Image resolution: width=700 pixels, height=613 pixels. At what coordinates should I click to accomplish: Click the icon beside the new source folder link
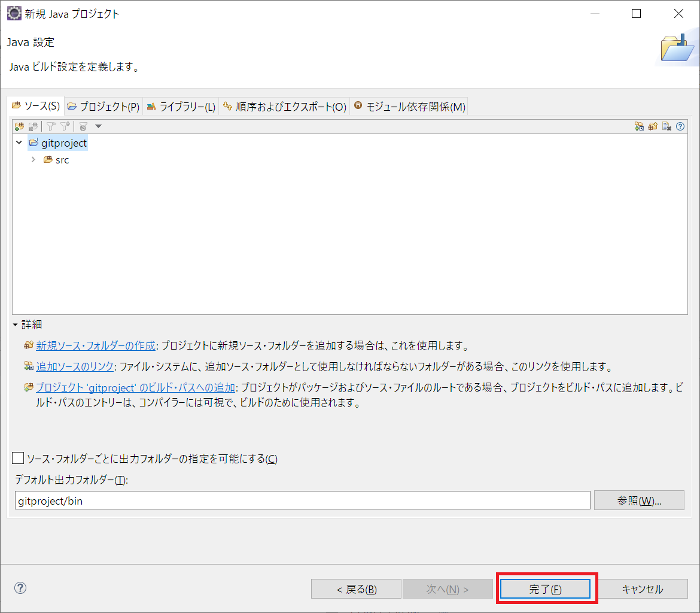29,345
